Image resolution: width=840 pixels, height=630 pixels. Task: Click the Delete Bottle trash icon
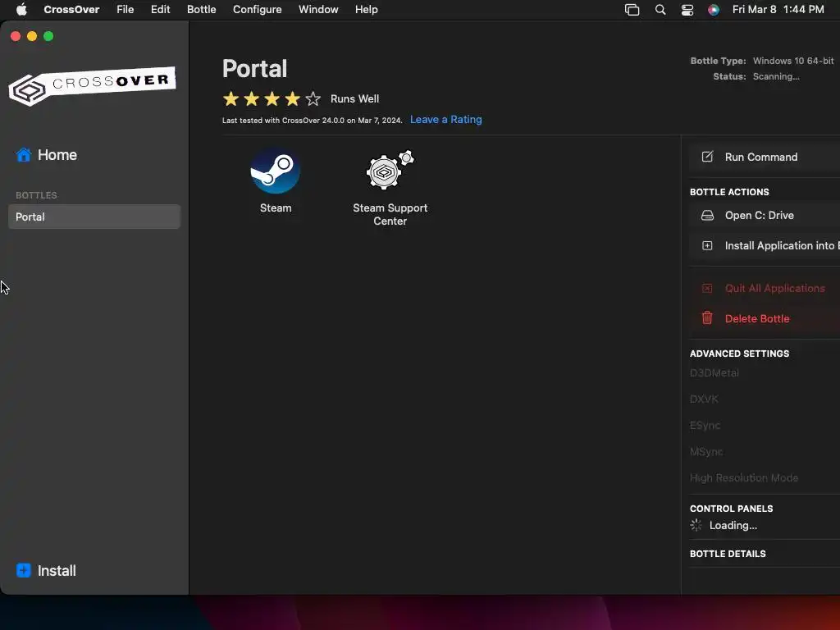(707, 318)
